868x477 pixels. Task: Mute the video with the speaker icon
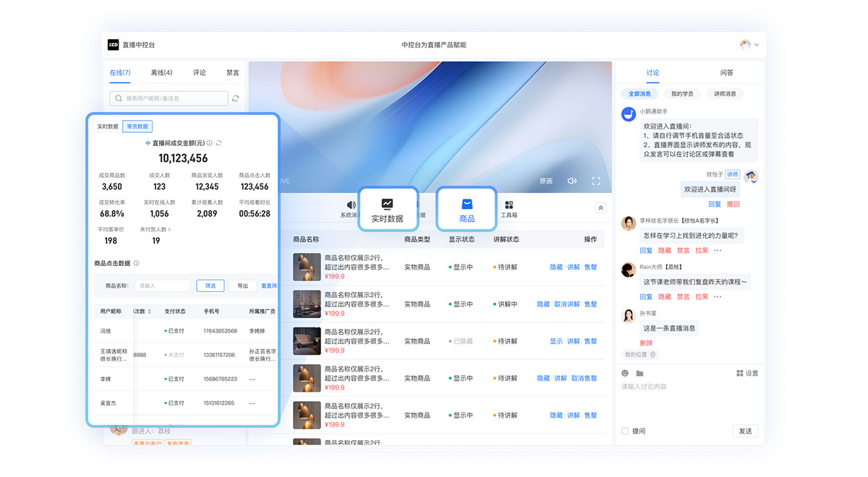(x=571, y=181)
